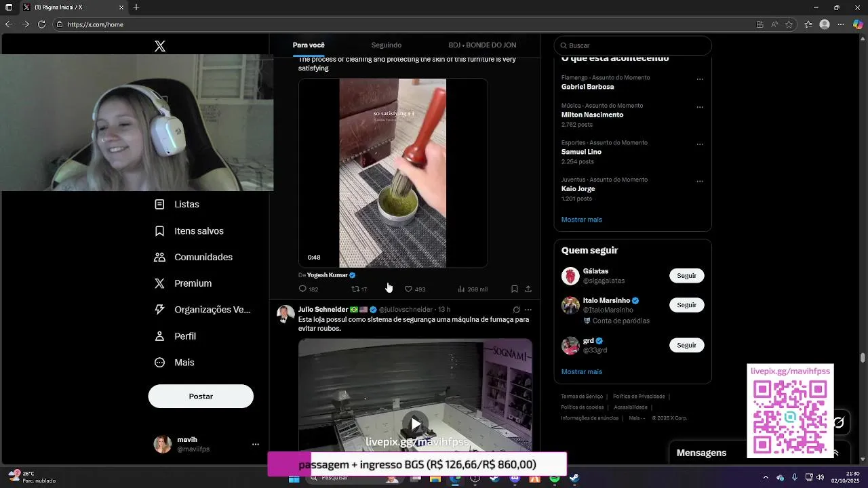Open Política de cookies footer link
The height and width of the screenshot is (488, 868).
click(582, 407)
